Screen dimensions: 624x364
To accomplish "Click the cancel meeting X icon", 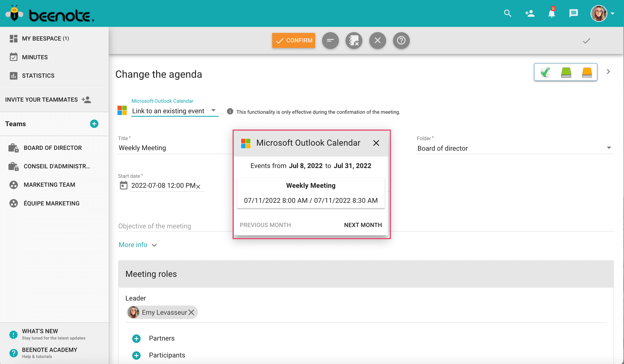I will tap(377, 40).
